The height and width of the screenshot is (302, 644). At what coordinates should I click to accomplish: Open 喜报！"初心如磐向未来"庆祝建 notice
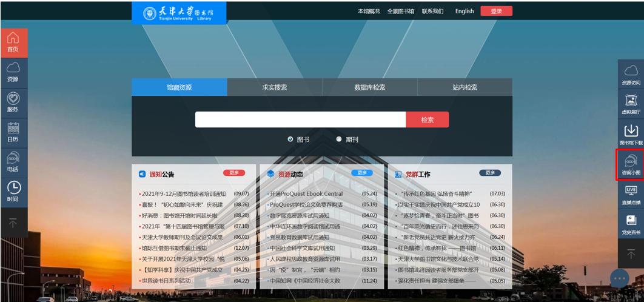click(x=182, y=204)
